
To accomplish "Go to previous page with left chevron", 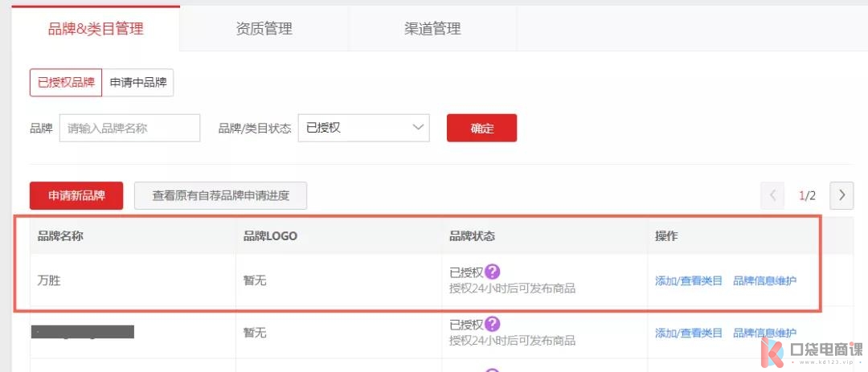I will click(773, 195).
